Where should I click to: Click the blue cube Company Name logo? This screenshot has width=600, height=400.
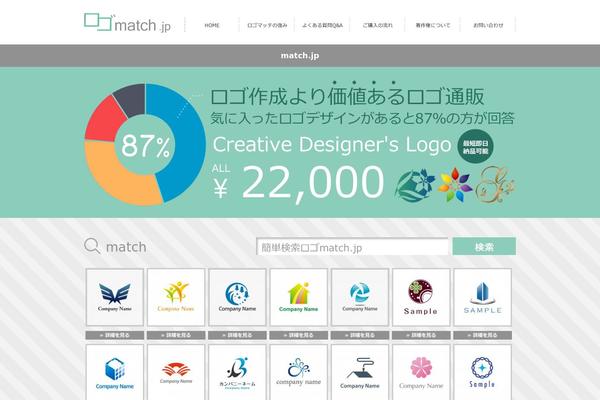pos(115,372)
